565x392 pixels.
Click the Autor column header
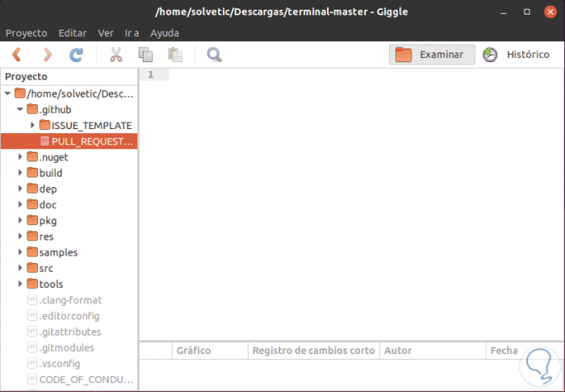433,351
